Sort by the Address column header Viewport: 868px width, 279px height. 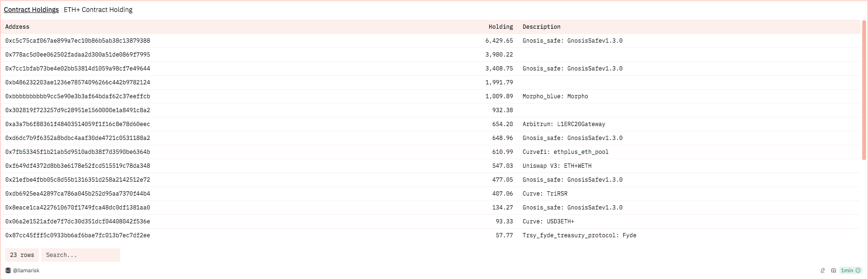(17, 27)
